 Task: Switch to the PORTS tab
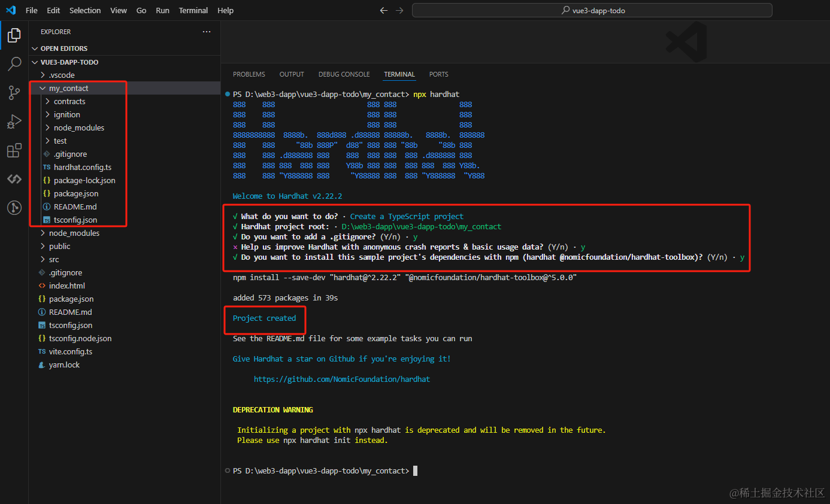pyautogui.click(x=439, y=74)
